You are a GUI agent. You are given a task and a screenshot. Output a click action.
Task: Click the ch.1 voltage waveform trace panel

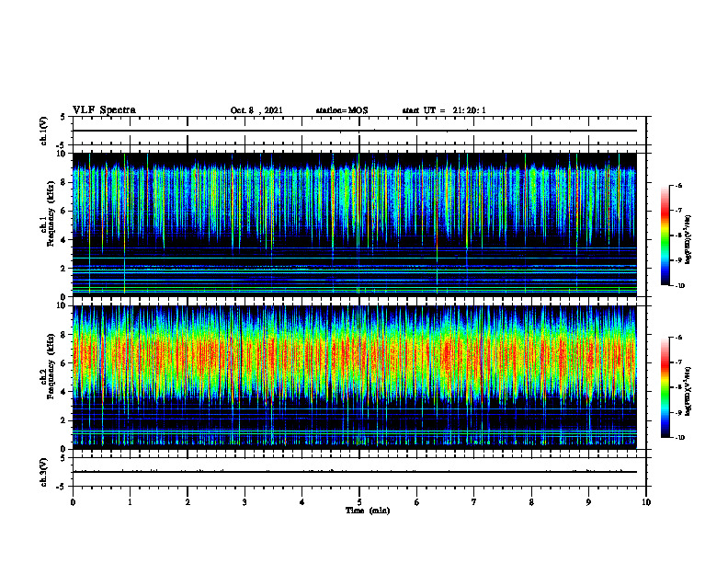359,131
